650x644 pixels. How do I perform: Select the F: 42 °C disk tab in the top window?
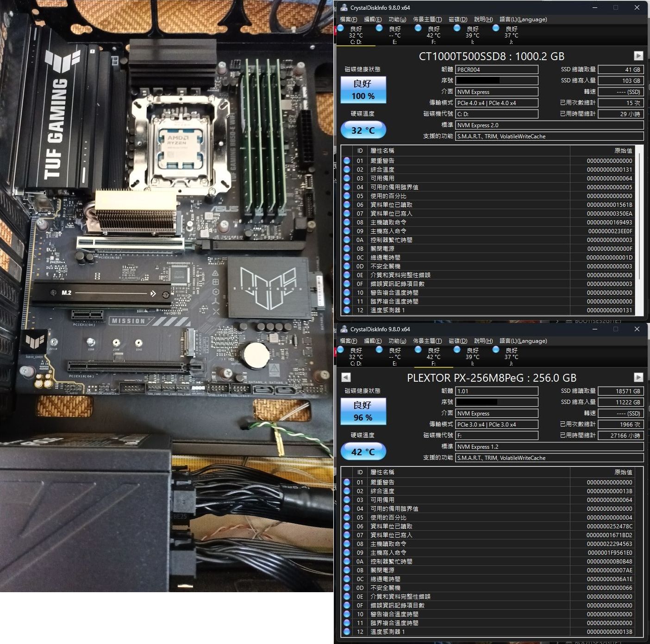[x=433, y=35]
